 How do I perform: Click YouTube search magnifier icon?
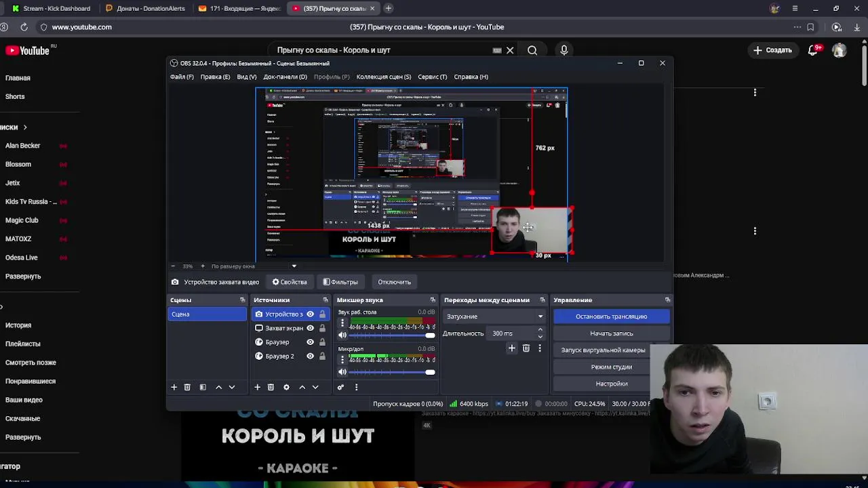coord(532,50)
